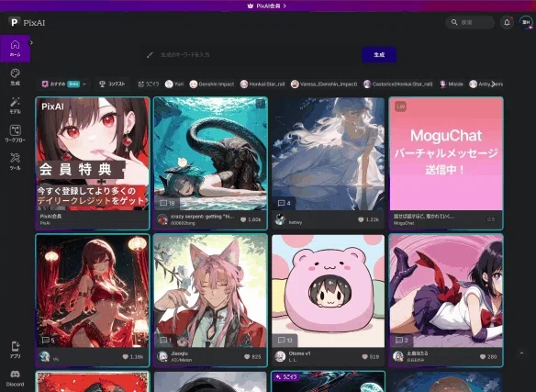Image resolution: width=536 pixels, height=392 pixels.
Task: Open the crazy serpent title link
Action: [x=202, y=217]
